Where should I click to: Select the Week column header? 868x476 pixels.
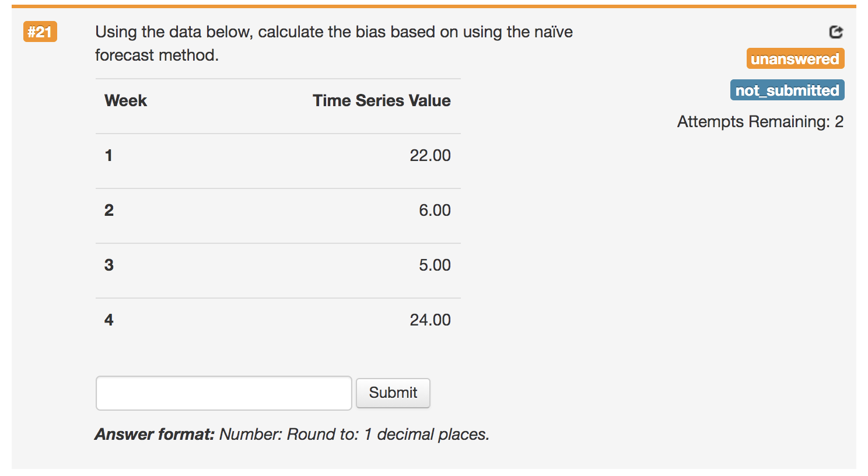(125, 100)
